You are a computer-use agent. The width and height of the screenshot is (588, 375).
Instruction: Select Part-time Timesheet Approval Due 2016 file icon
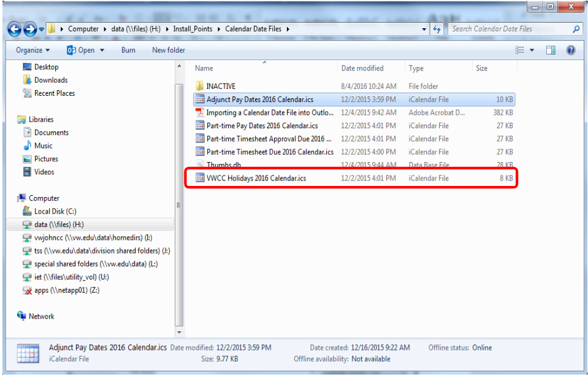pyautogui.click(x=200, y=139)
